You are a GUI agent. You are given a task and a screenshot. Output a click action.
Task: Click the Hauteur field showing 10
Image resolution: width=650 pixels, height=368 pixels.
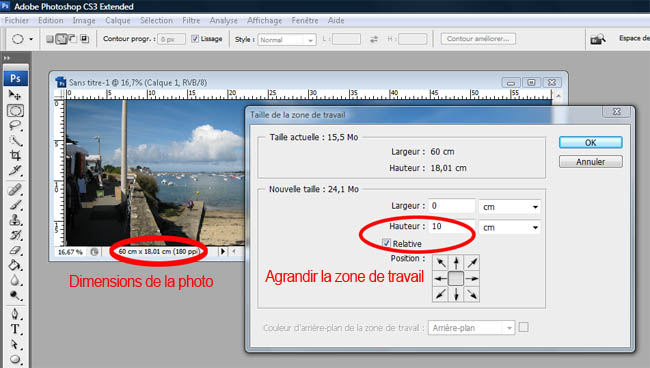tap(451, 226)
